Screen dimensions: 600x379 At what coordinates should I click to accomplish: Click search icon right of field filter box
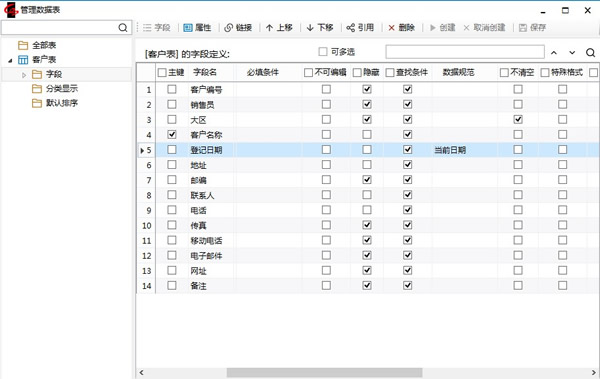590,52
